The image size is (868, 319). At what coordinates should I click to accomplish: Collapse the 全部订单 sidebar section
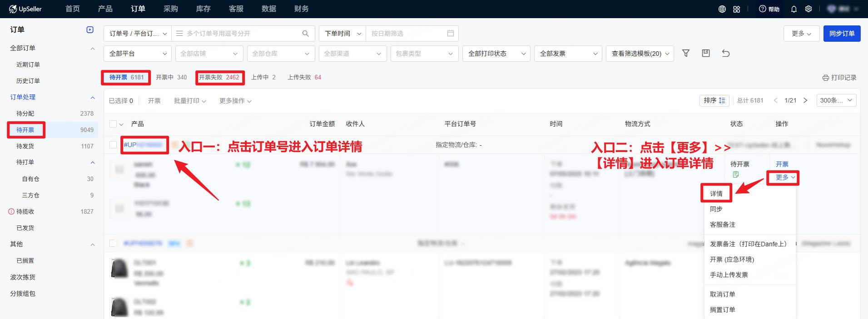point(93,48)
